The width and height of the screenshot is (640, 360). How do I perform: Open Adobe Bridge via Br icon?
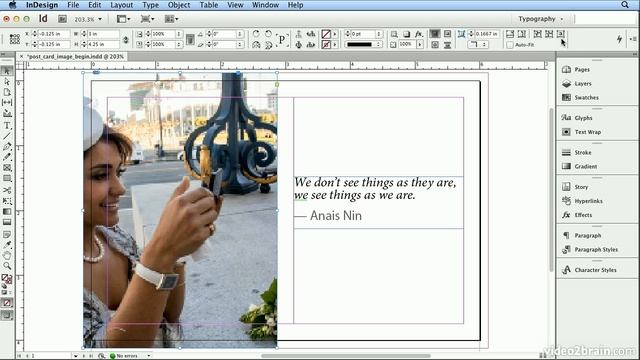tap(62, 19)
